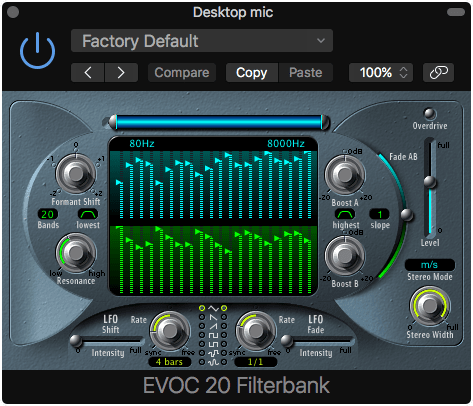Click the pill-shaped button in title bar
The image size is (473, 406).
click(456, 12)
